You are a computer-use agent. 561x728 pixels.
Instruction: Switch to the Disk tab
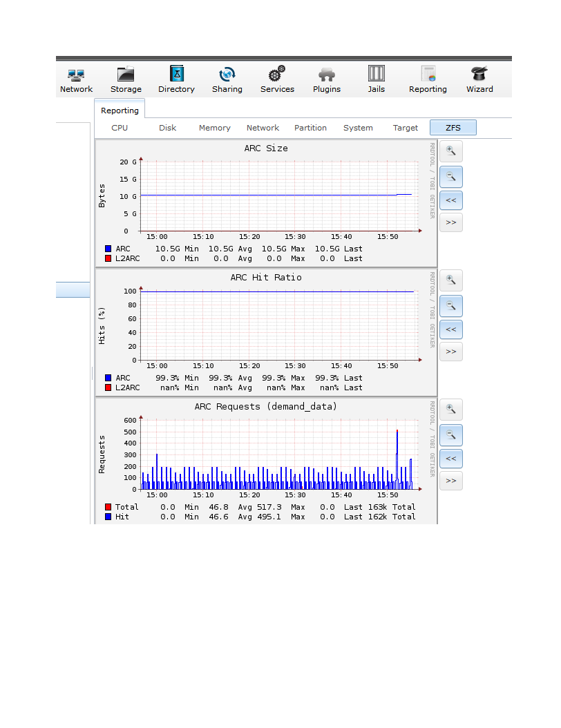coord(168,128)
